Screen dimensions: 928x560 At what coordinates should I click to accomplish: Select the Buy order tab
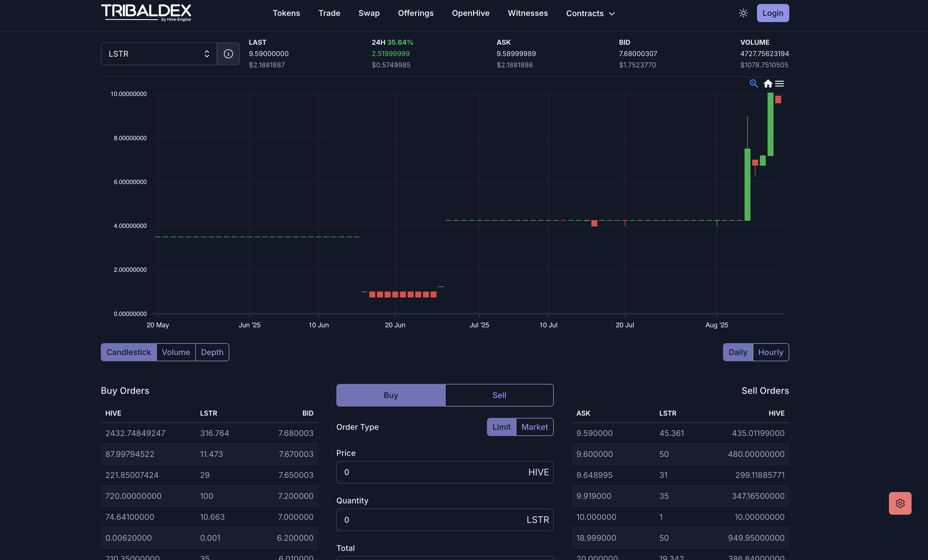pos(391,395)
